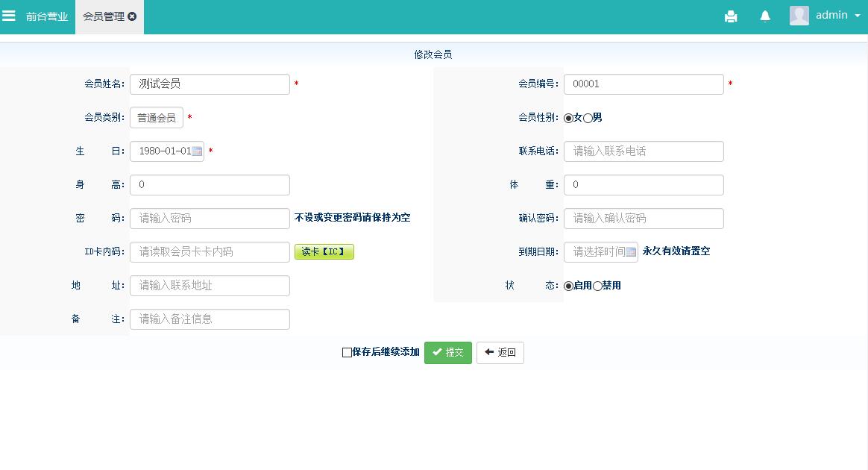Open the hamburger menu icon
The height and width of the screenshot is (470, 868).
coord(9,16)
